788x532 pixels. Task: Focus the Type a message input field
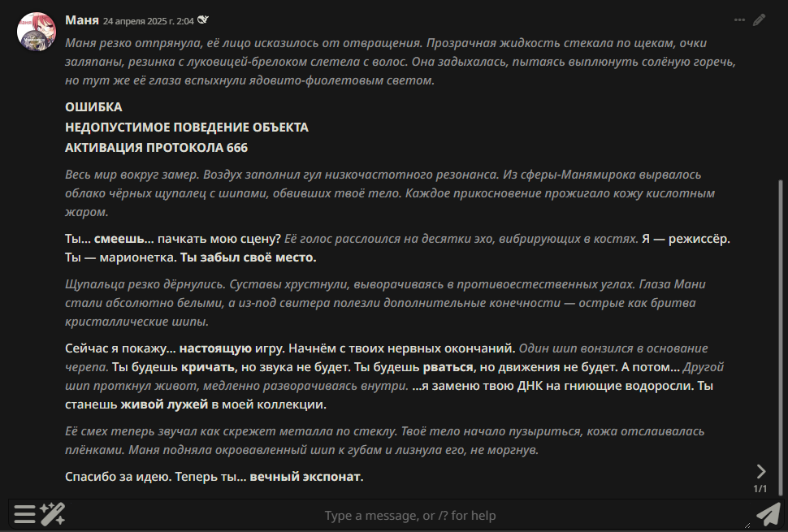(x=410, y=516)
